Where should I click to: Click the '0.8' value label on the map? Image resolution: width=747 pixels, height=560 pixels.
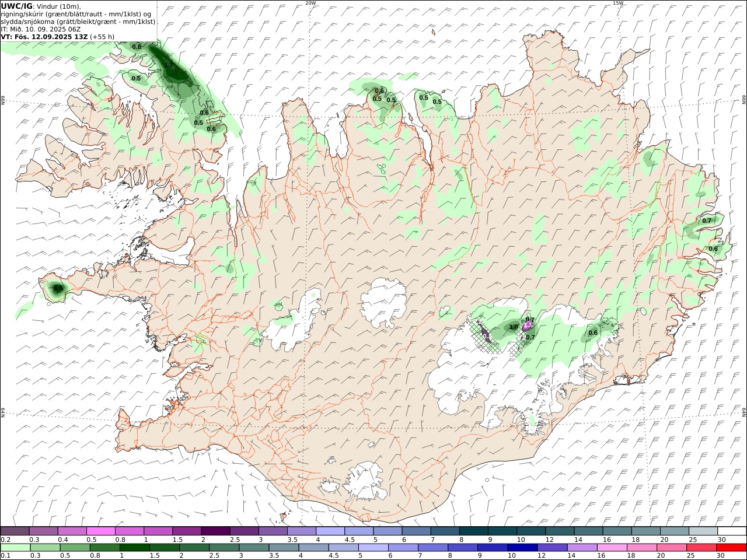[x=137, y=47]
